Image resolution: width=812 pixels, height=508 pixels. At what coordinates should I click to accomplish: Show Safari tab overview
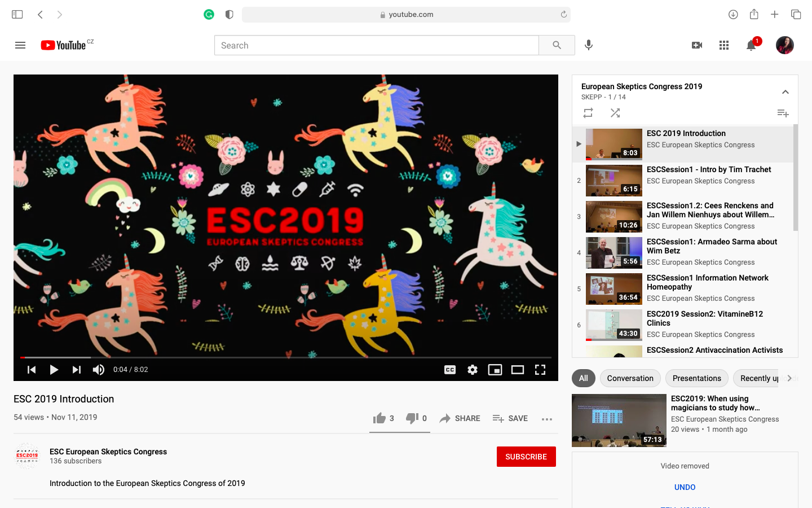point(796,15)
